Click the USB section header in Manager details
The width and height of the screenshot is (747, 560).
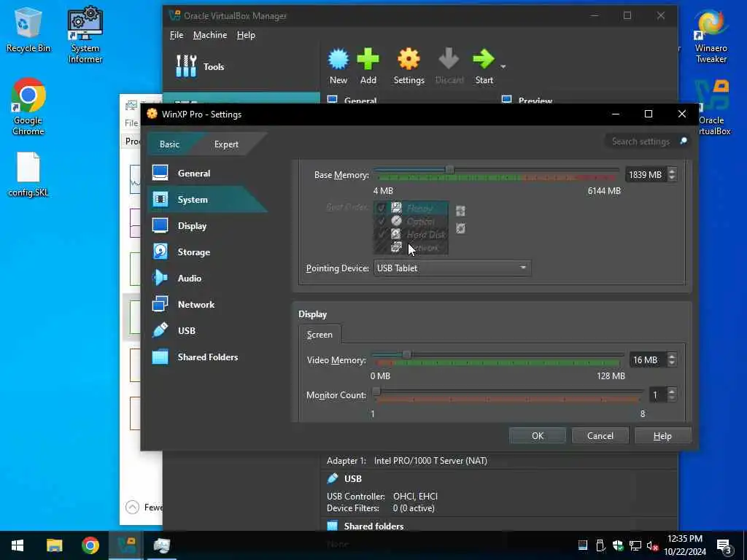352,478
